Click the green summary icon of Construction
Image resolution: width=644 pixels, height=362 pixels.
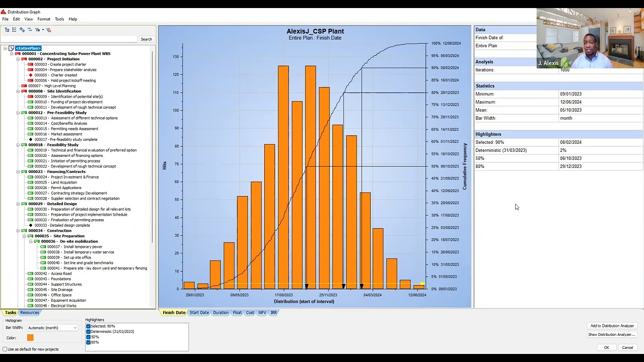pos(24,231)
